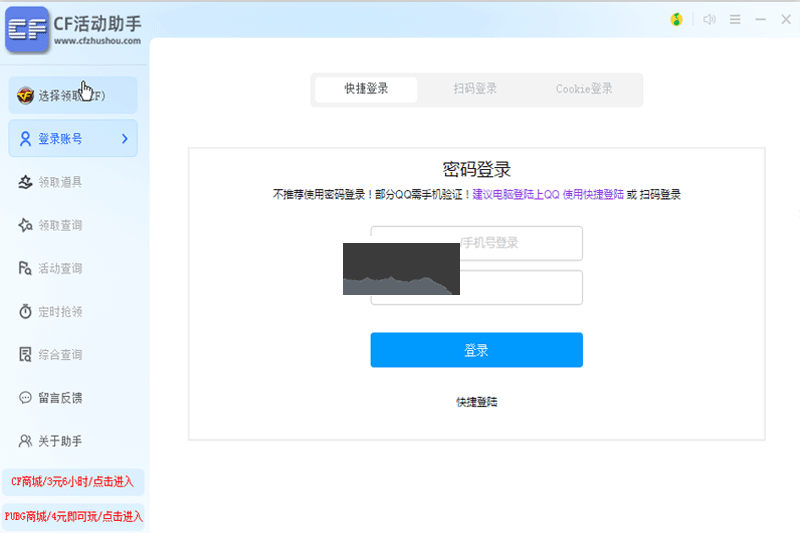Click the 快捷登陆 link below login
The height and width of the screenshot is (533, 800).
[477, 402]
